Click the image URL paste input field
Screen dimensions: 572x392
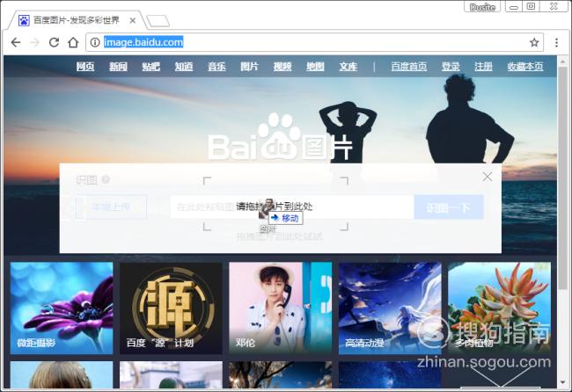point(292,207)
